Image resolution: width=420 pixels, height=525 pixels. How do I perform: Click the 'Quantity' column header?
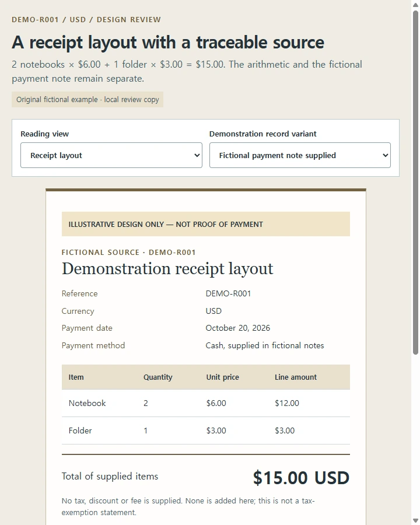coord(157,377)
